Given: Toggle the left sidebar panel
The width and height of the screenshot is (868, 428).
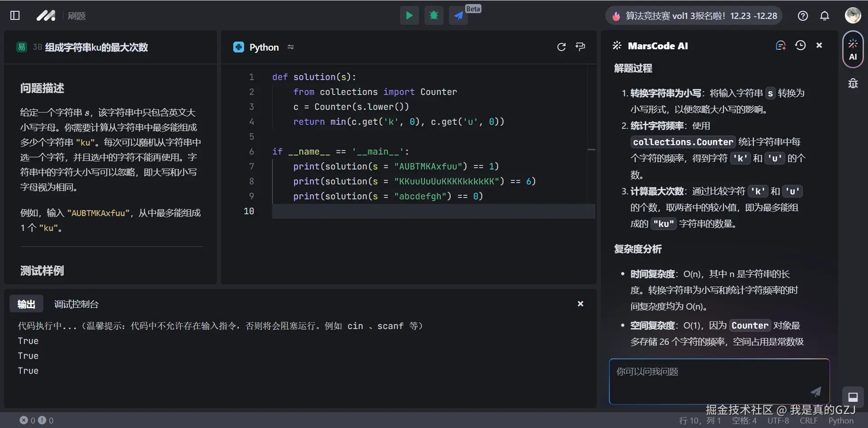Looking at the screenshot, I should (x=15, y=15).
